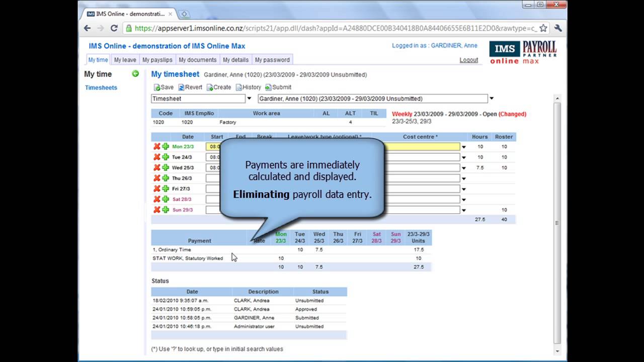
Task: Open cost centre dropdown for Sun 29/3
Action: pos(464,210)
